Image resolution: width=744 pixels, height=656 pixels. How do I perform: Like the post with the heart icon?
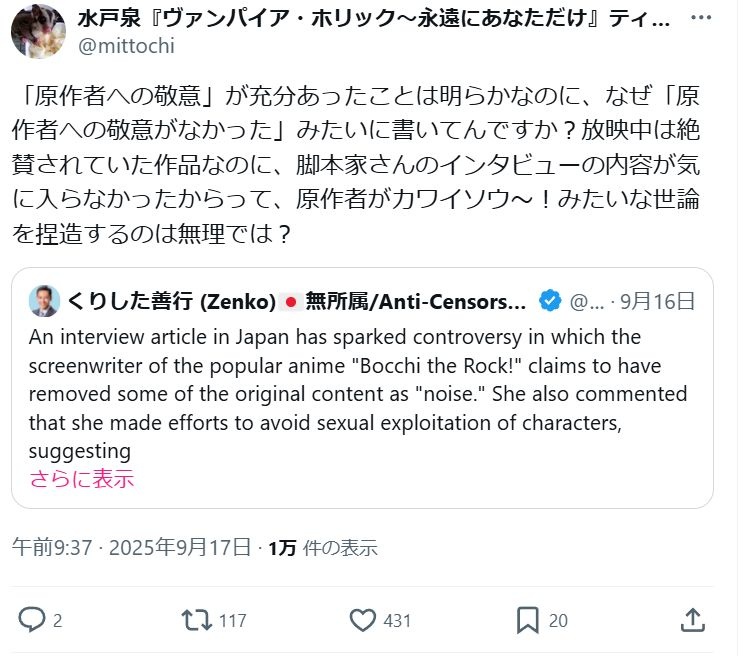pos(362,620)
